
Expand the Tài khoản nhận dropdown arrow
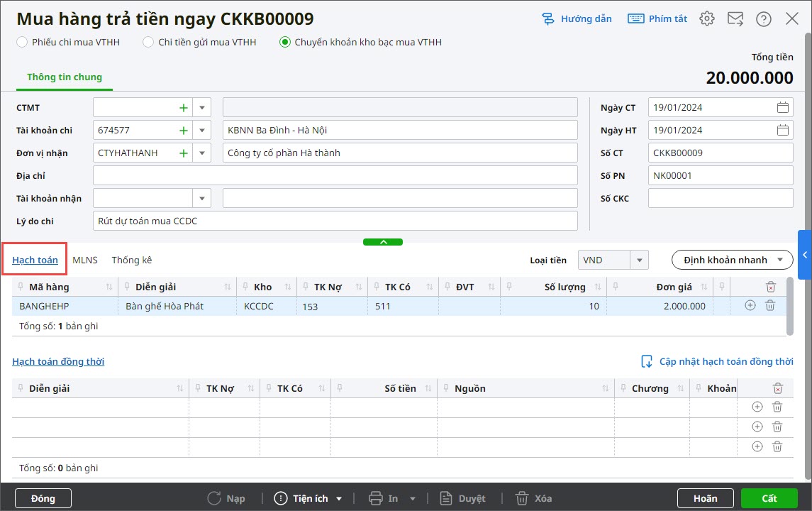[x=202, y=199]
